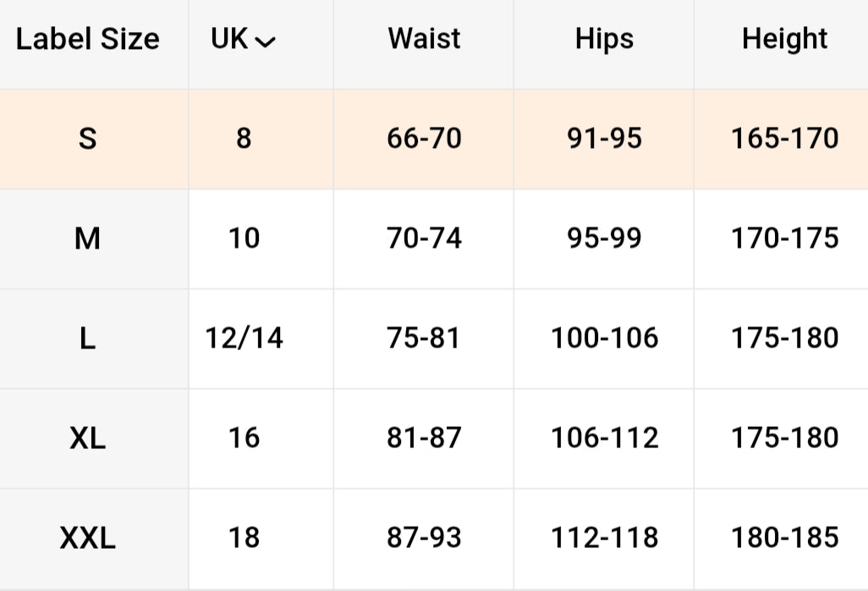868x591 pixels.
Task: Select the M label size row
Action: [x=88, y=238]
